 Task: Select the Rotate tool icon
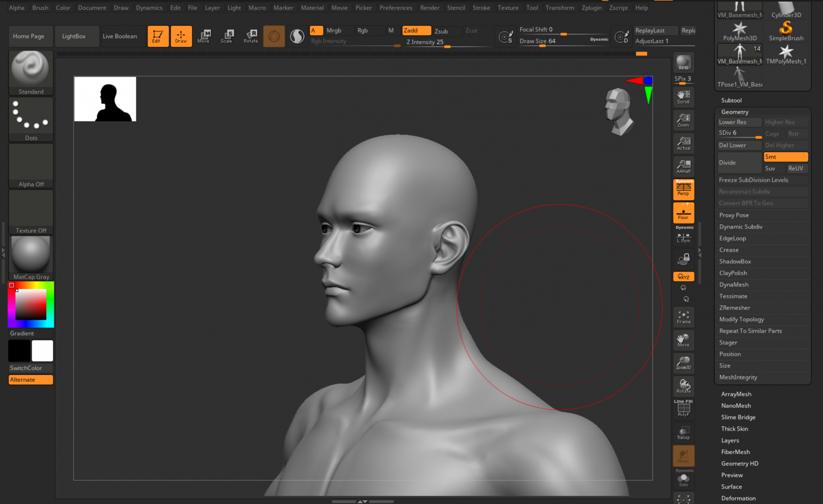(x=251, y=36)
